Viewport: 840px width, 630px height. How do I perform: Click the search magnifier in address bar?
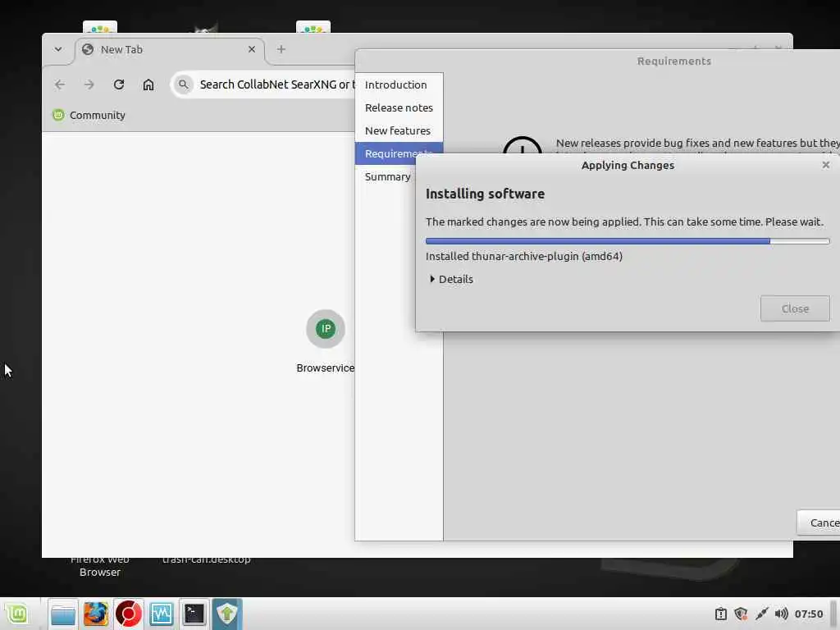pyautogui.click(x=183, y=84)
